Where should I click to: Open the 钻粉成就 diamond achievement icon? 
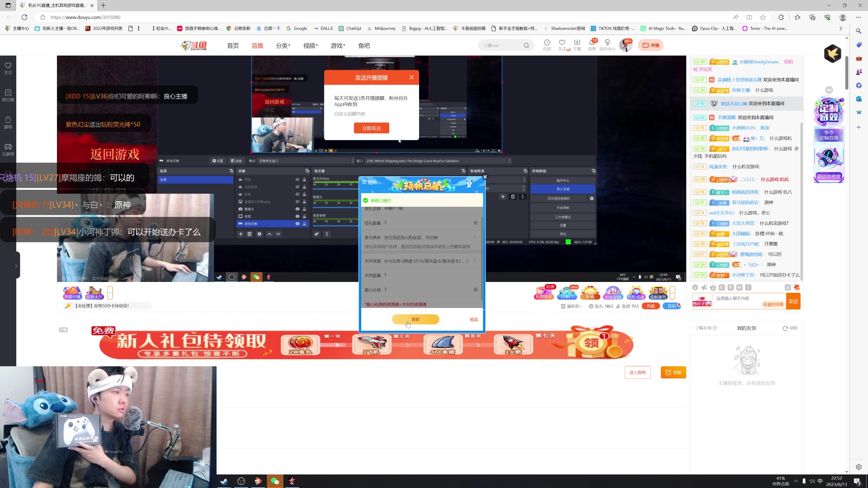636,293
